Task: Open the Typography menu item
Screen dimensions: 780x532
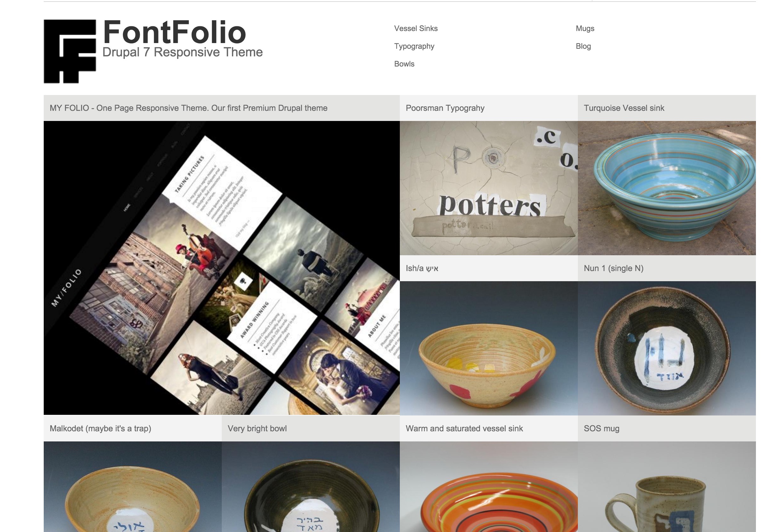Action: coord(414,46)
